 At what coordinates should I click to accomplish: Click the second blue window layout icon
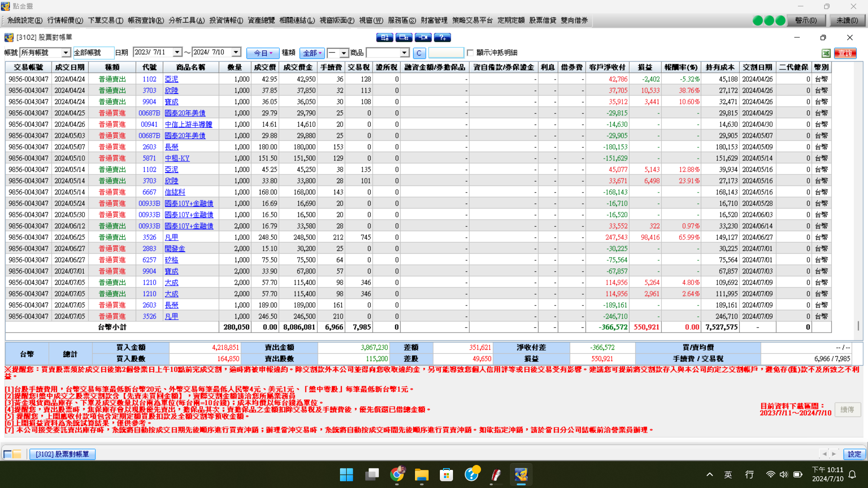(x=404, y=38)
